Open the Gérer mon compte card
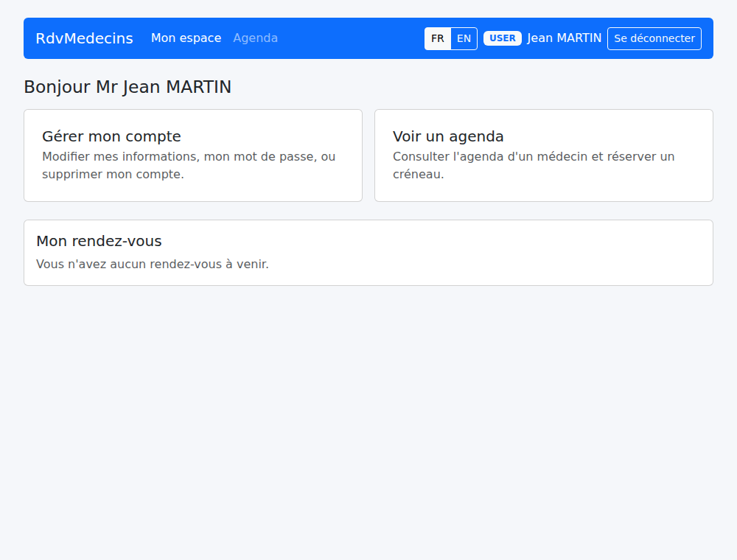This screenshot has width=737, height=560. pos(193,155)
